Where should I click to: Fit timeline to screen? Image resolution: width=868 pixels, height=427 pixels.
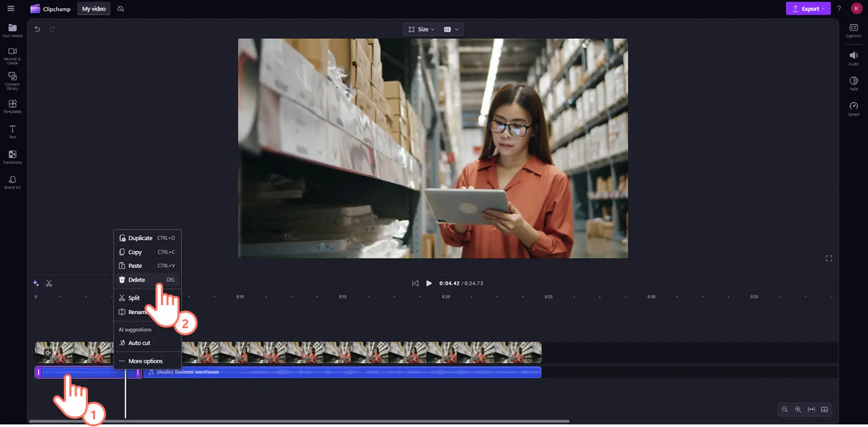[x=811, y=409]
